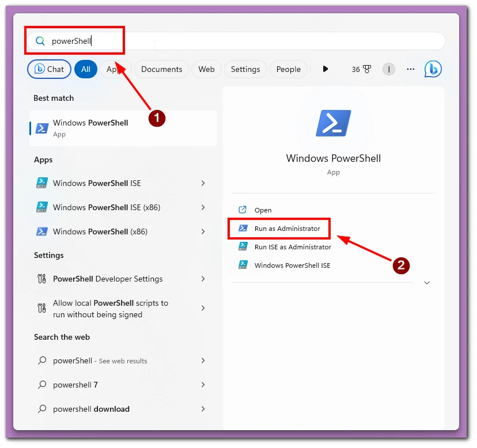This screenshot has width=477, height=448.
Task: Expand the Allow local PowerShell scripts result
Action: pyautogui.click(x=203, y=309)
